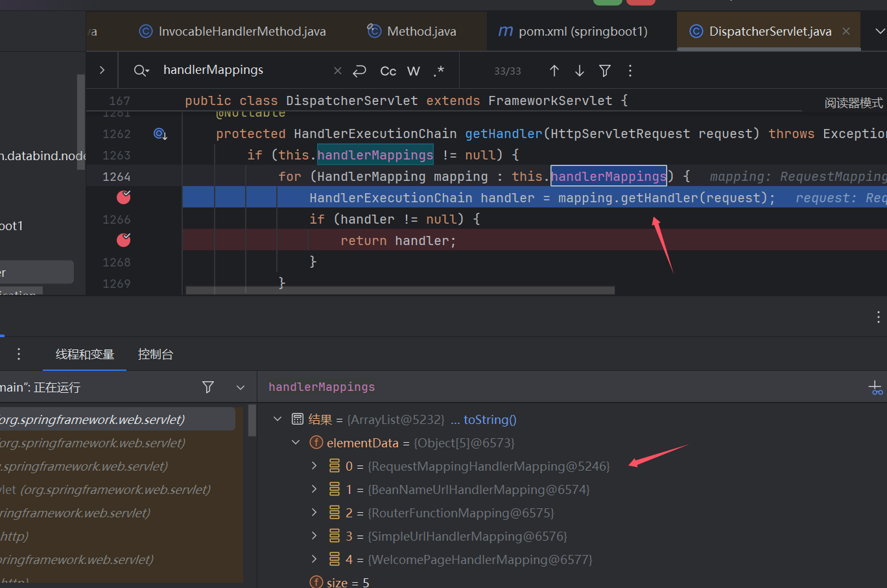This screenshot has width=887, height=588.
Task: Click the getHandler method name in code
Action: 503,134
